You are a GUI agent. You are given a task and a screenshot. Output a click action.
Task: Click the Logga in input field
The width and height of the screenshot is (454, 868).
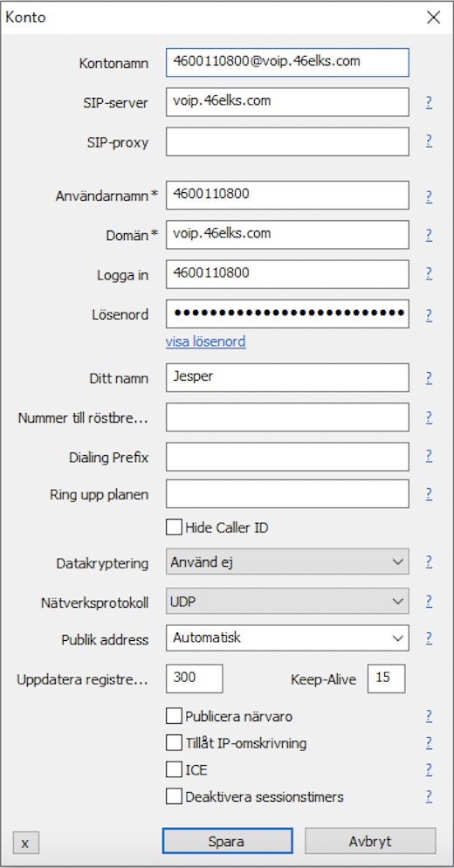[287, 274]
